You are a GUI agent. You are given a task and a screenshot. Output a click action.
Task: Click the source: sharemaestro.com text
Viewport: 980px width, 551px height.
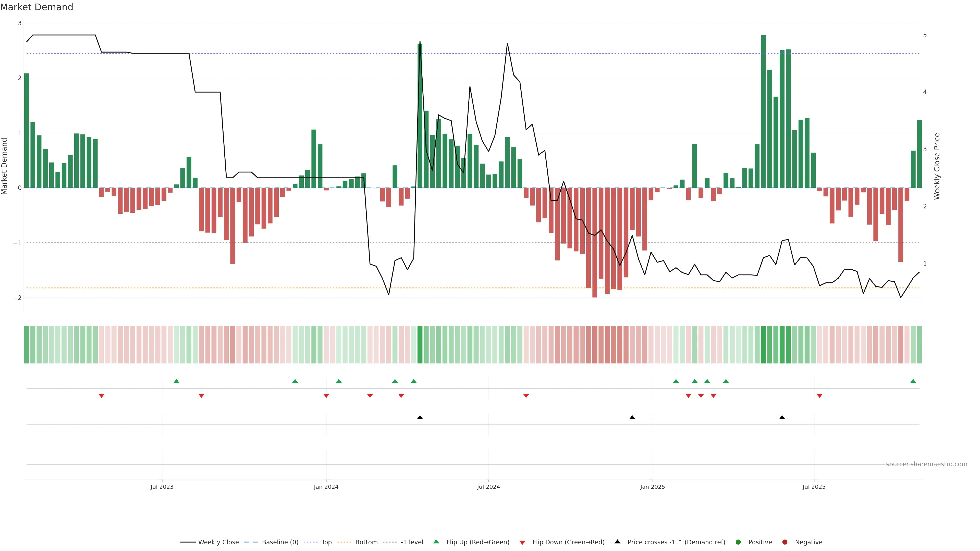[926, 464]
